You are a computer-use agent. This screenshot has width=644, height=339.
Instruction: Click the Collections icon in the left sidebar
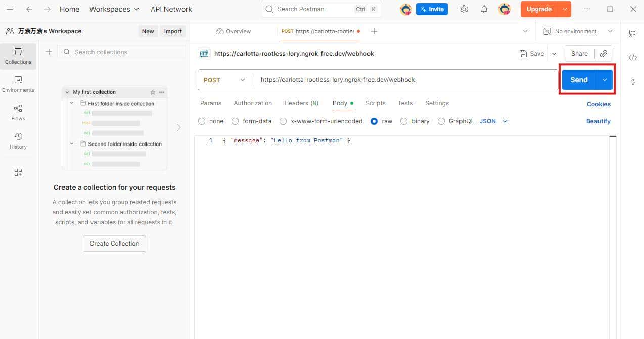18,56
